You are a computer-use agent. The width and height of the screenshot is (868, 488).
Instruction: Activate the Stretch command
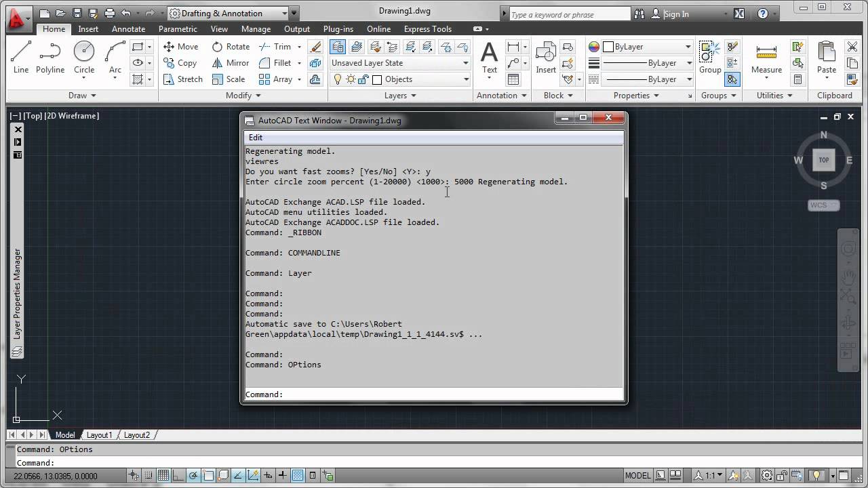pos(183,79)
